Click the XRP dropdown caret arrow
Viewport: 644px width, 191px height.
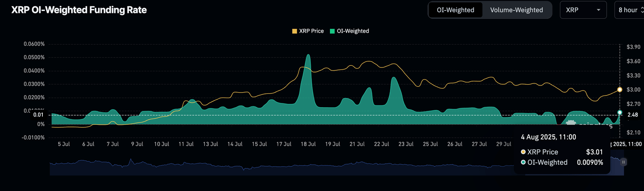[598, 10]
